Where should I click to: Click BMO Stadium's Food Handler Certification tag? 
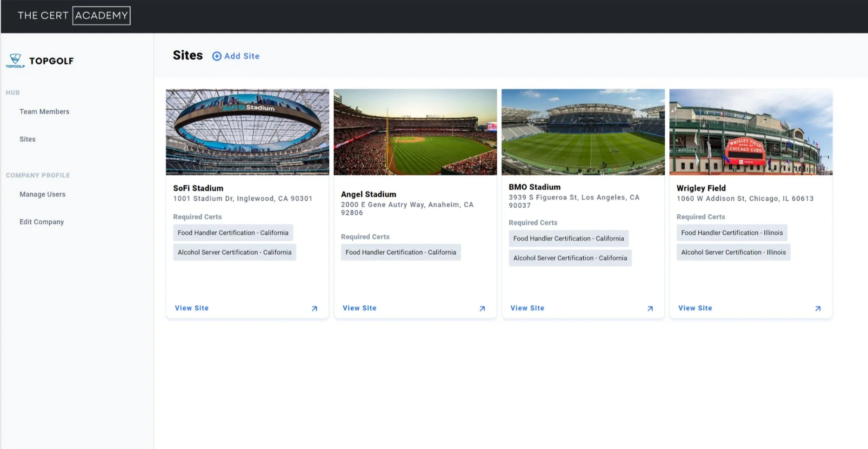pos(568,238)
